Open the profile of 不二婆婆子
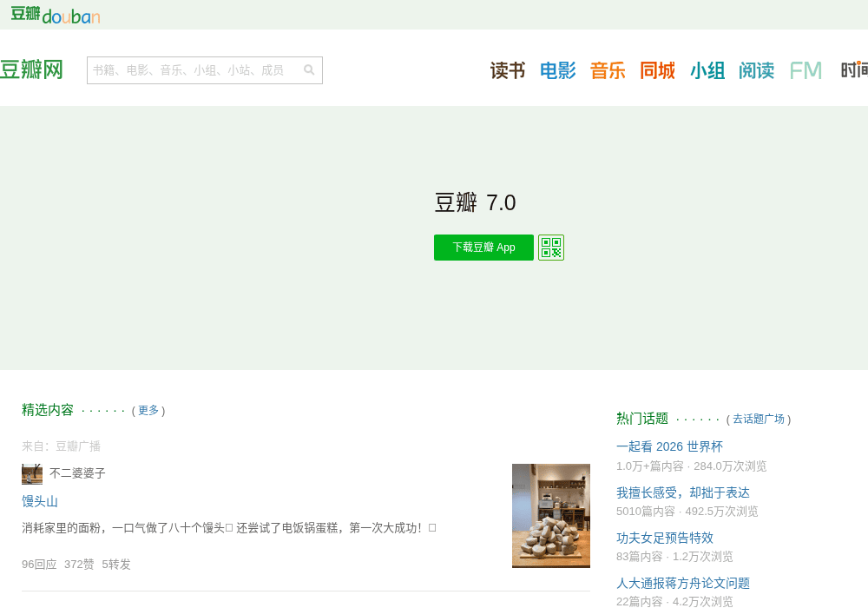Viewport: 868px width, 608px height. [x=77, y=473]
